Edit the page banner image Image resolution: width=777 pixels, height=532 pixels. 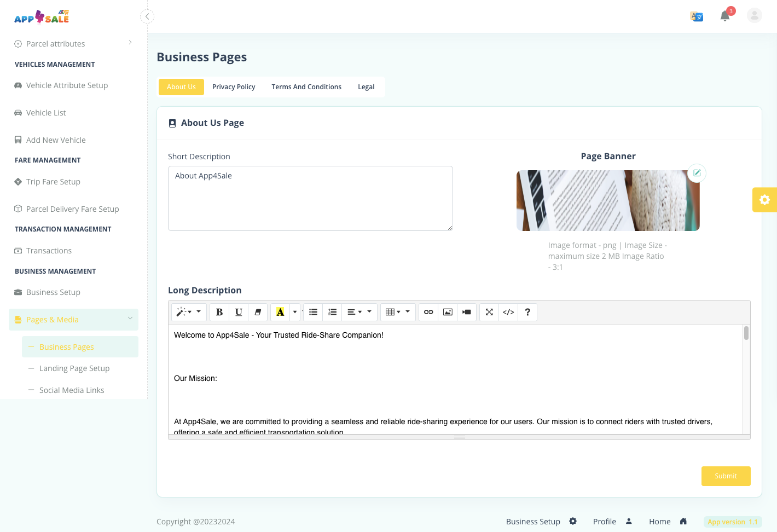click(x=697, y=173)
